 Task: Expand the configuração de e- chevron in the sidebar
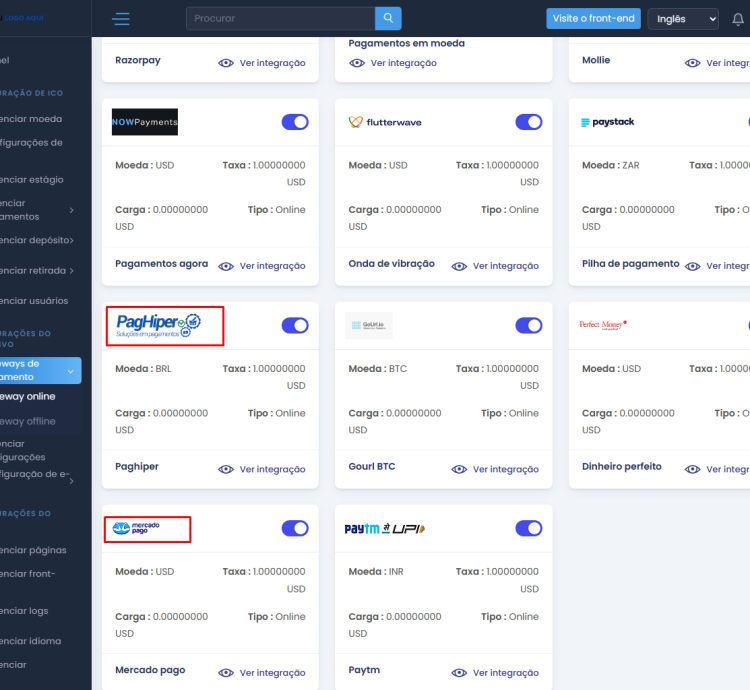coord(72,481)
